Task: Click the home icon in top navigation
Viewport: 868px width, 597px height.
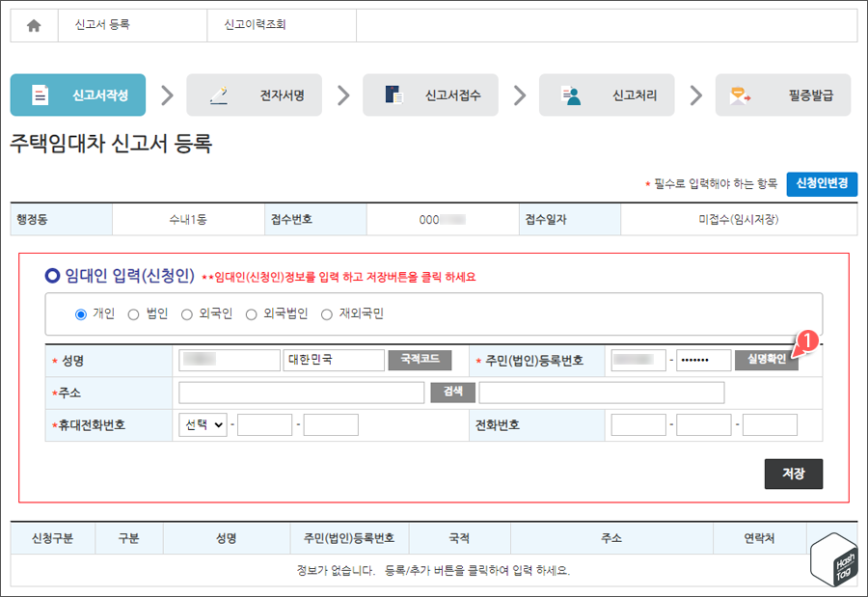Action: point(33,25)
